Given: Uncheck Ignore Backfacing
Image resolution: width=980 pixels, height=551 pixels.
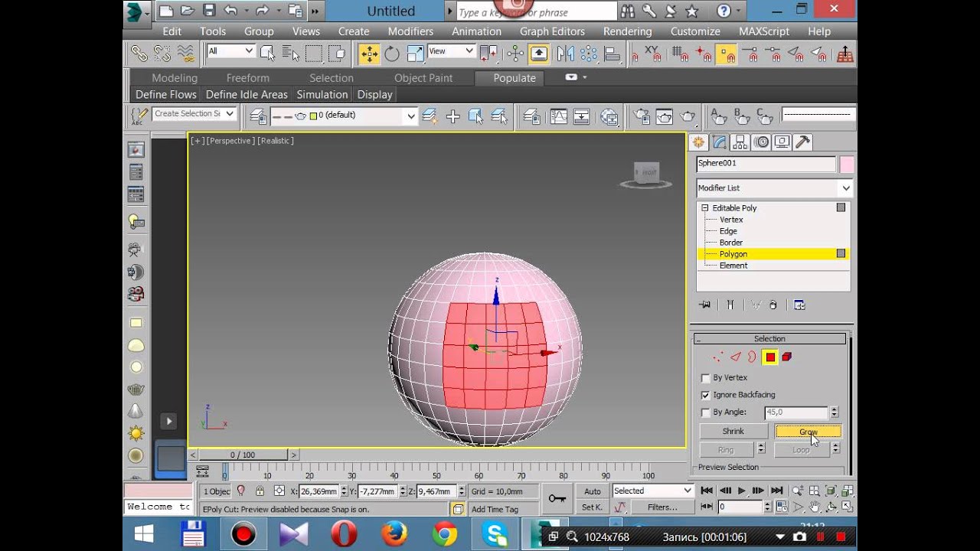Looking at the screenshot, I should (706, 395).
